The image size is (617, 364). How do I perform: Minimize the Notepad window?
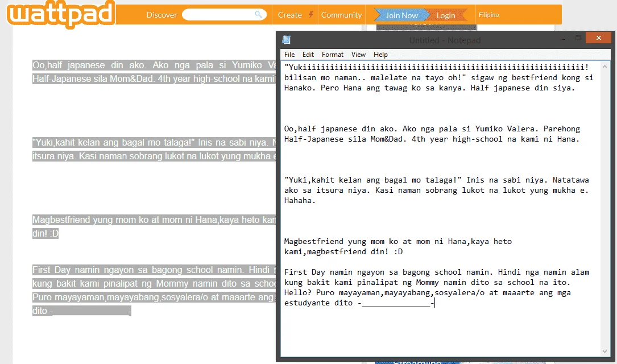563,38
